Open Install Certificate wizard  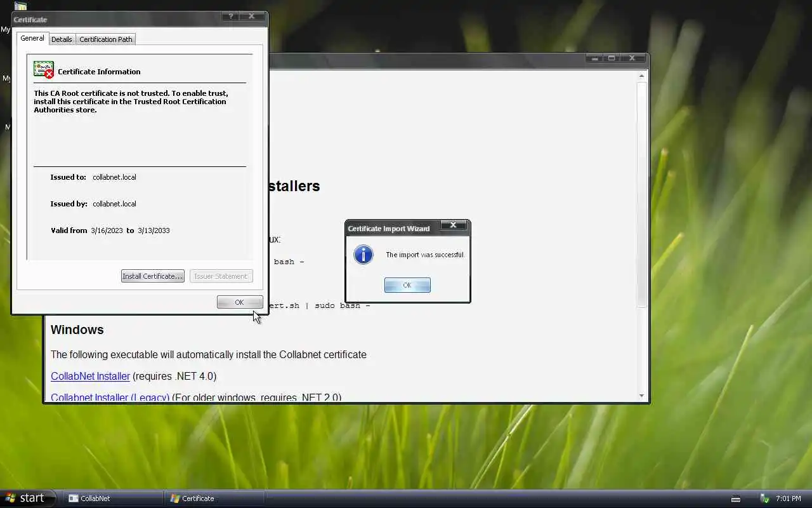pos(152,276)
